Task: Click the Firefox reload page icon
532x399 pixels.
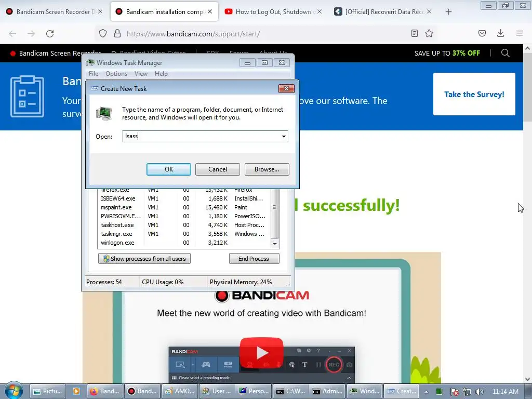Action: pos(50,34)
